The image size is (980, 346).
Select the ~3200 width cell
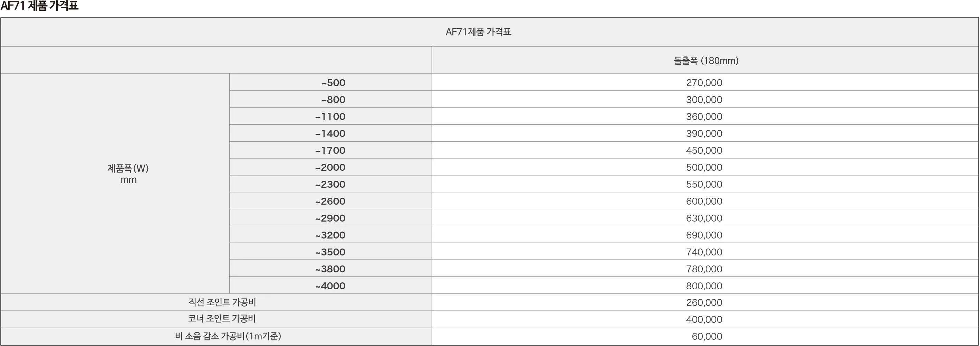pos(330,235)
